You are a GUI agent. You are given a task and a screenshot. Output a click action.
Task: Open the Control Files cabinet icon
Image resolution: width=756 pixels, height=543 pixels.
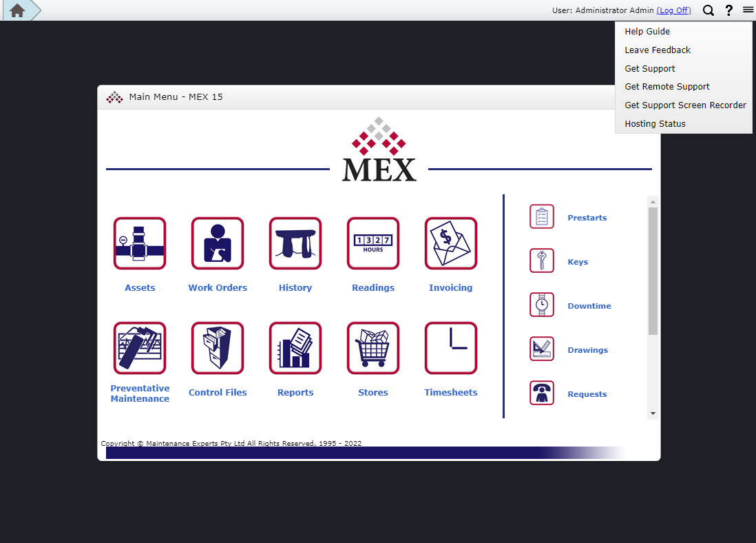pos(218,348)
